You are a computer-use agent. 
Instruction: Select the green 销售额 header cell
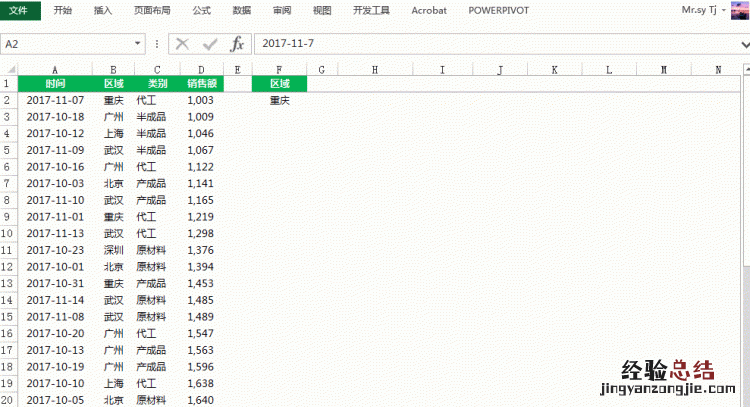pos(200,85)
